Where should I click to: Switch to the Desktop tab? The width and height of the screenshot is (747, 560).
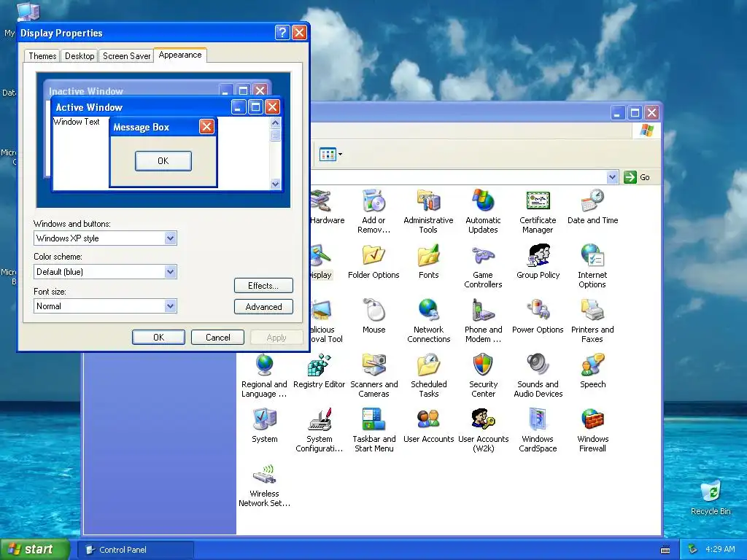[x=80, y=56]
